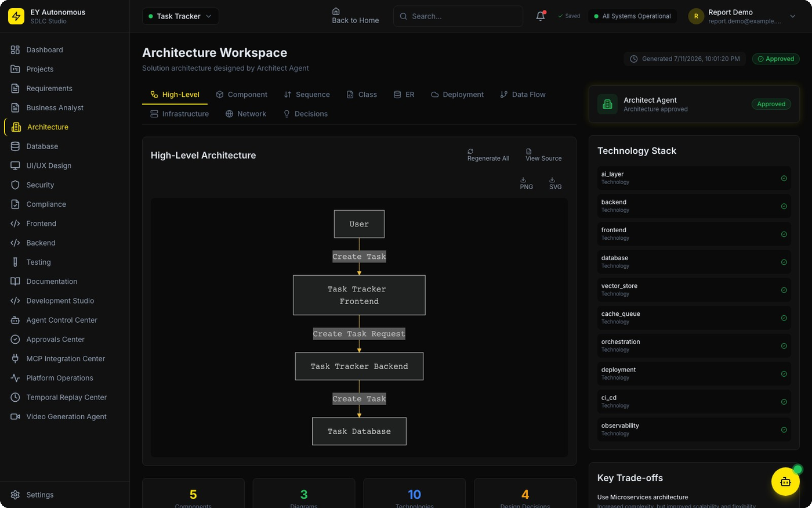This screenshot has width=812, height=508.
Task: Open the Infrastructure tab
Action: 179,114
